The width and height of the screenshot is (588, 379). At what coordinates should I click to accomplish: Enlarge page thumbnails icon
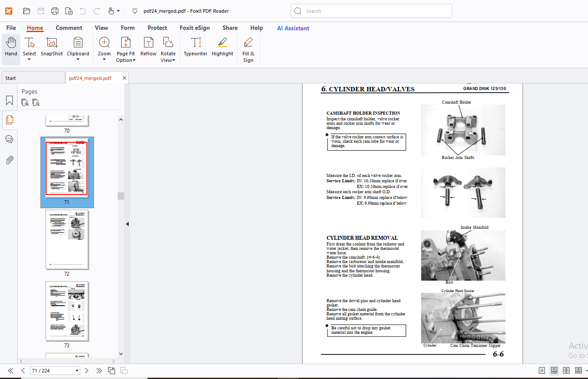pyautogui.click(x=25, y=102)
